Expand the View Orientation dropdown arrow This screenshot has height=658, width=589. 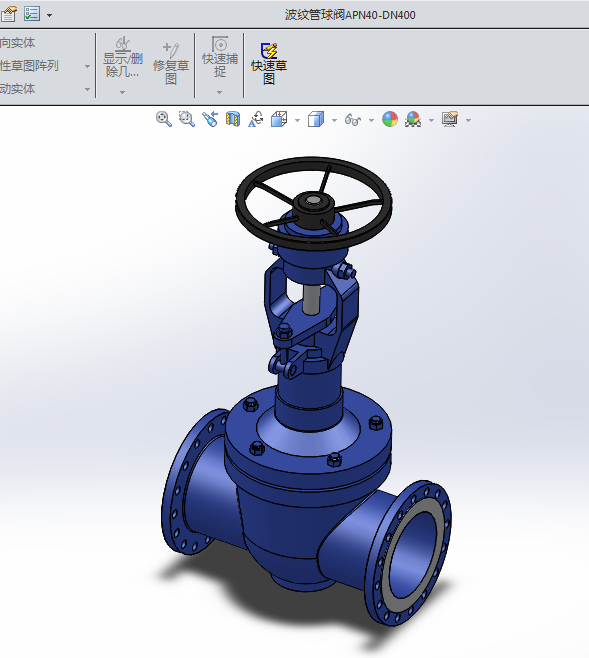pos(297,120)
